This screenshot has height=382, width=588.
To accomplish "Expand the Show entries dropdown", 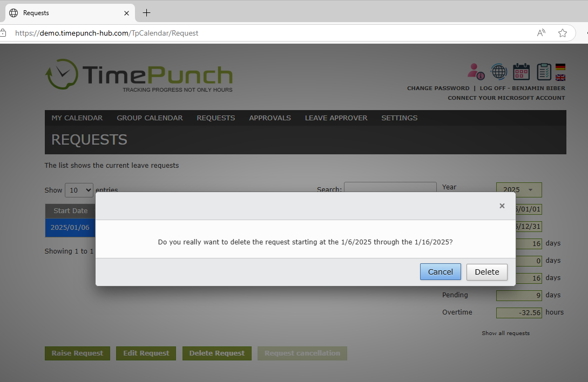I will click(x=79, y=190).
